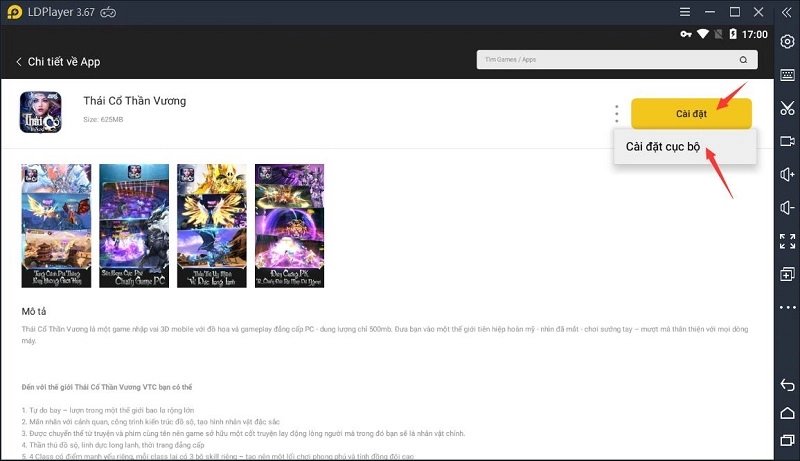Open the LDPlayer hamburger menu
The height and width of the screenshot is (461, 800).
tap(685, 12)
